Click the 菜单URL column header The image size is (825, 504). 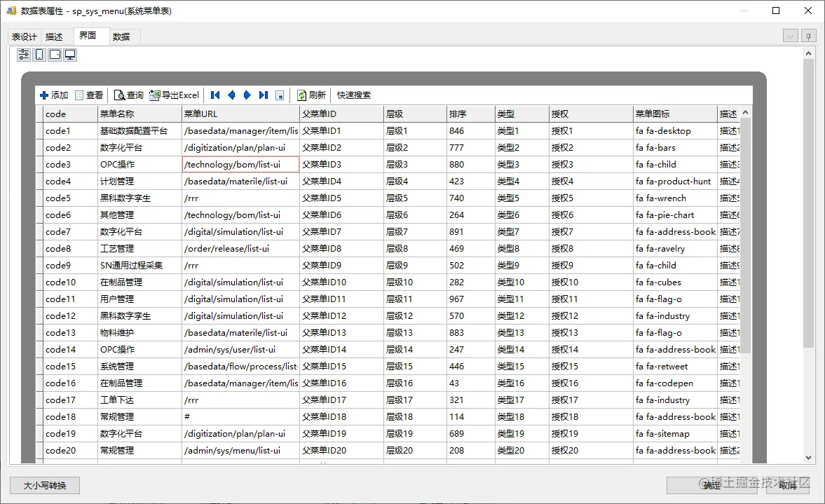coord(241,114)
